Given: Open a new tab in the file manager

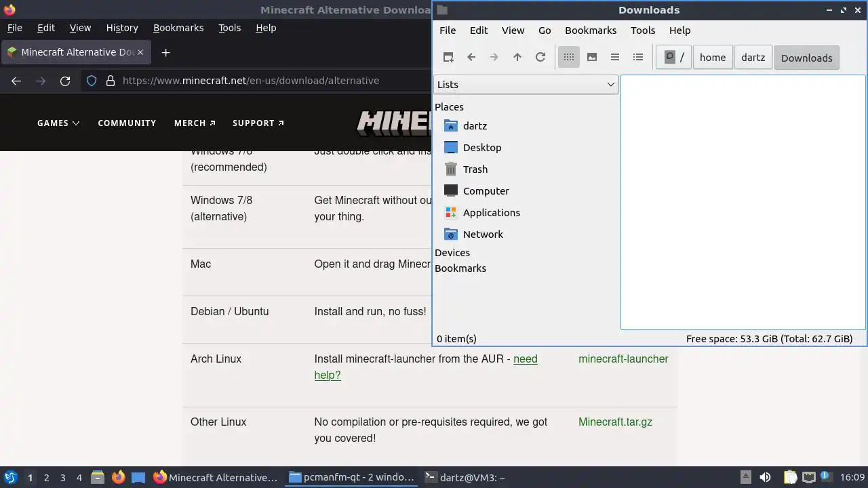Looking at the screenshot, I should pyautogui.click(x=448, y=58).
